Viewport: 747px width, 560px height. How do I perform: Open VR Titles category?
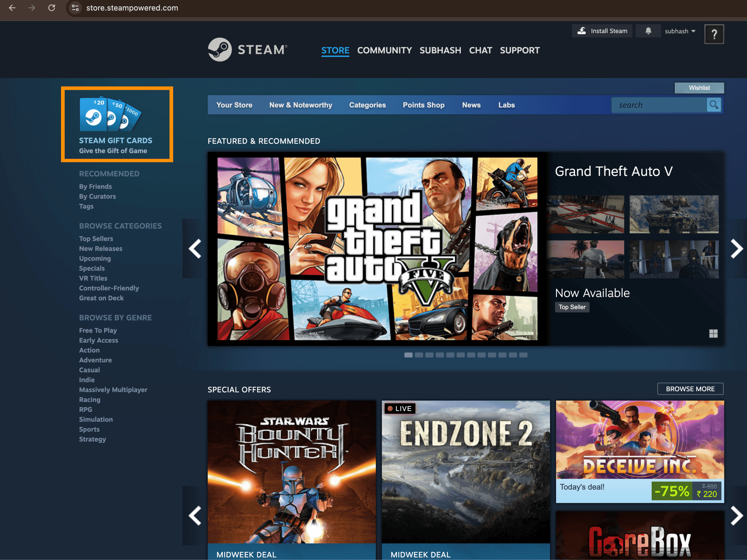tap(93, 278)
